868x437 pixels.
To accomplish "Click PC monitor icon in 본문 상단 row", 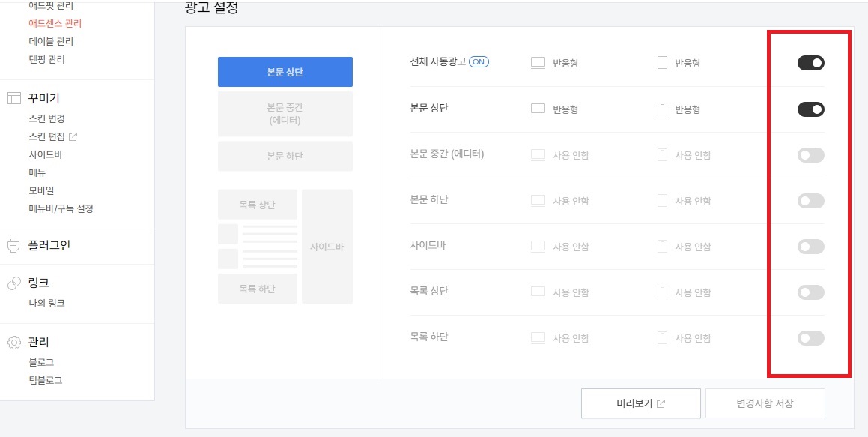I will (x=538, y=109).
